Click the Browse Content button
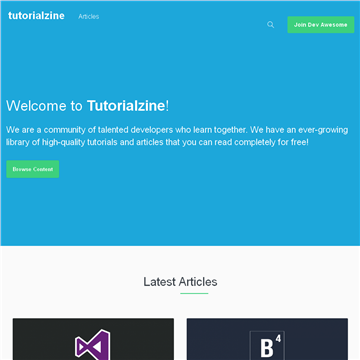Image resolution: width=360 pixels, height=360 pixels. (x=33, y=169)
